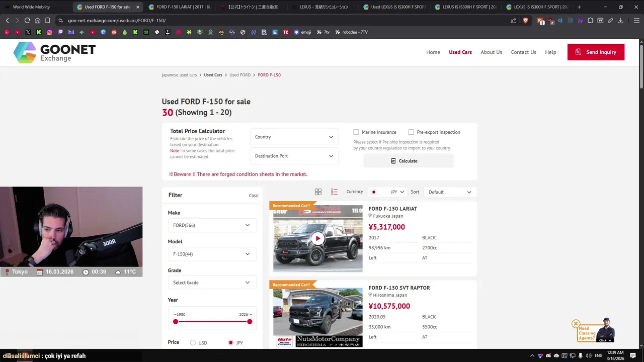The image size is (644, 362).
Task: Open the Help menu item
Action: click(x=550, y=52)
